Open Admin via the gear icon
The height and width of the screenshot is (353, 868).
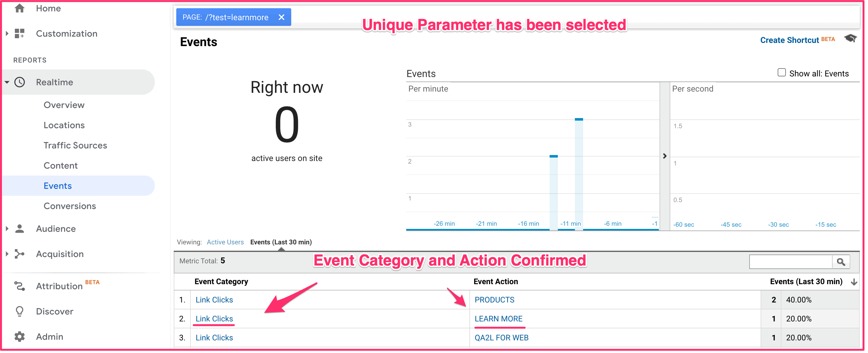point(20,337)
